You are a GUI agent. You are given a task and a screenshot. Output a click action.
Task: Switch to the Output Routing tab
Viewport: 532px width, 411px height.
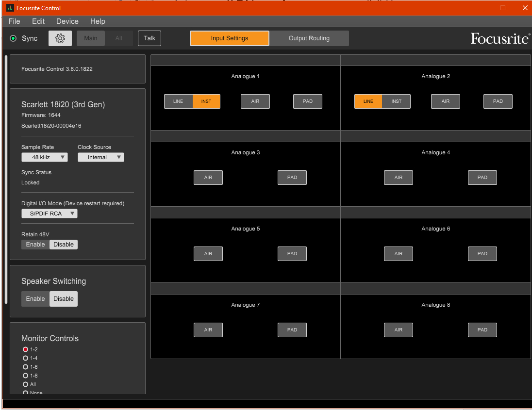pyautogui.click(x=309, y=38)
